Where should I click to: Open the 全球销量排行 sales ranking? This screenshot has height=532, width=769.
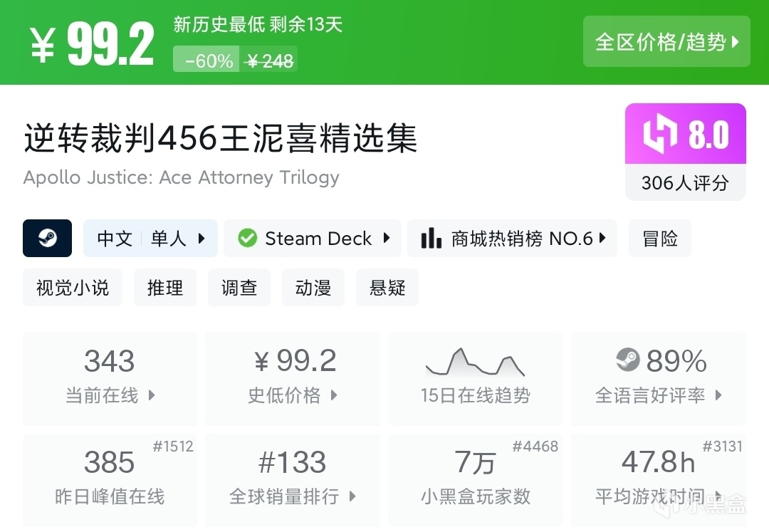tap(293, 480)
